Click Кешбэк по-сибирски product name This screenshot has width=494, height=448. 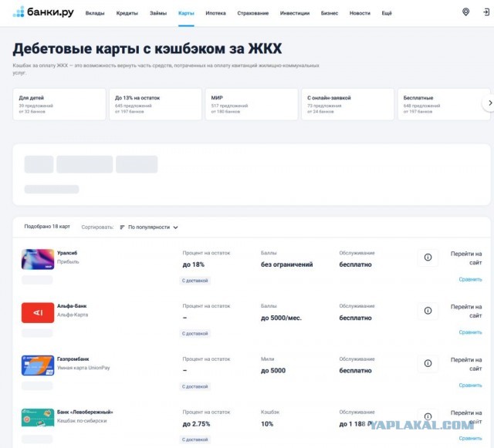(x=82, y=420)
